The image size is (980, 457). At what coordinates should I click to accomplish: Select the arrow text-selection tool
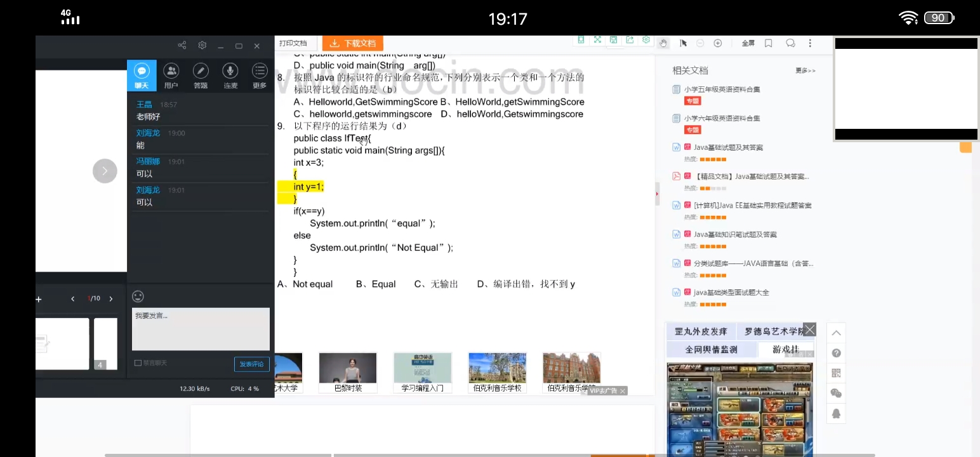tap(683, 43)
